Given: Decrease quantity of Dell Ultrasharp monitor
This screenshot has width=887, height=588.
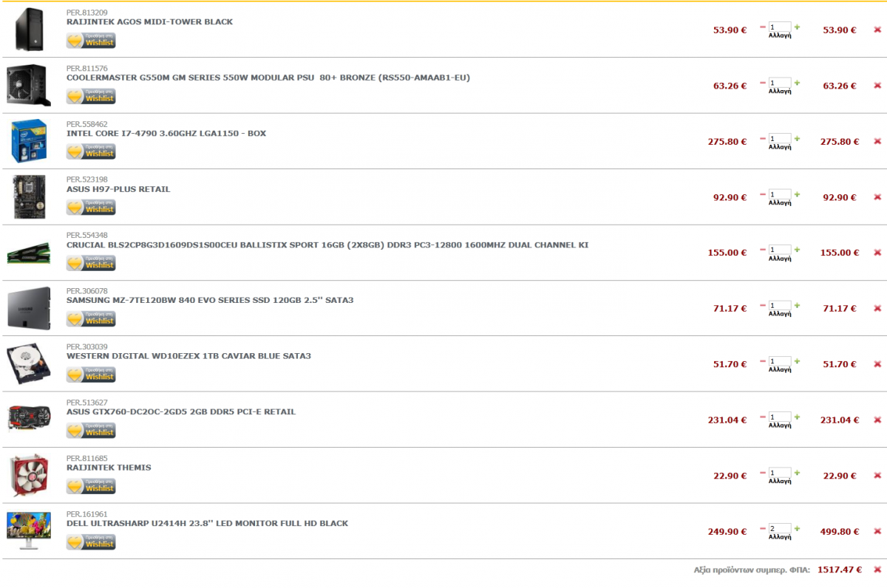Looking at the screenshot, I should [x=763, y=528].
